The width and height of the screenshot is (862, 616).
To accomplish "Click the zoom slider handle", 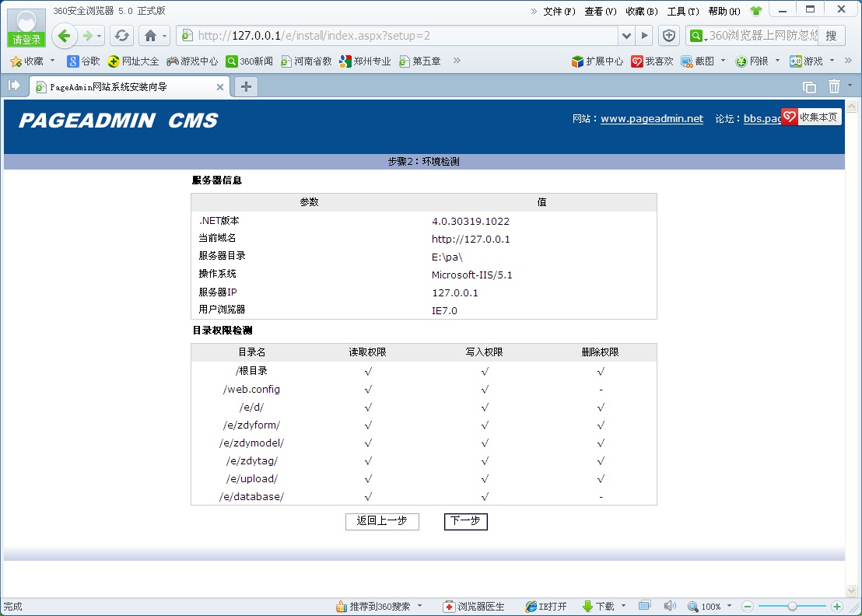I will click(x=792, y=606).
